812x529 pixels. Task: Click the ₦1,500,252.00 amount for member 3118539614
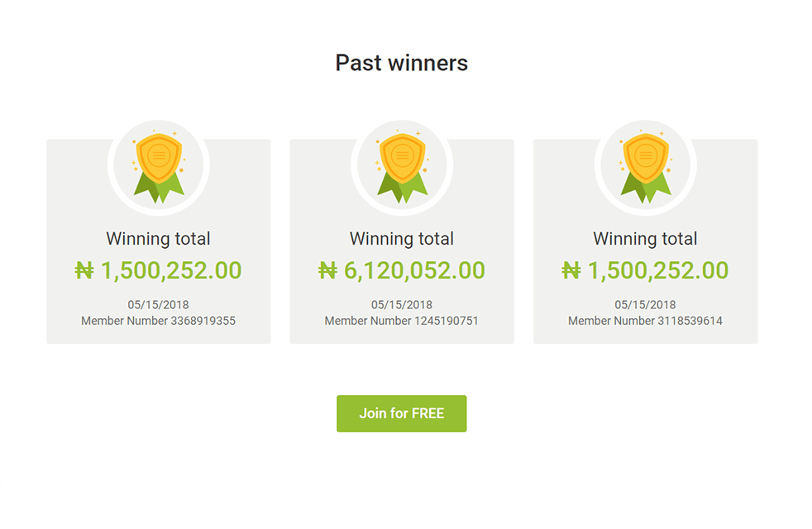[646, 270]
